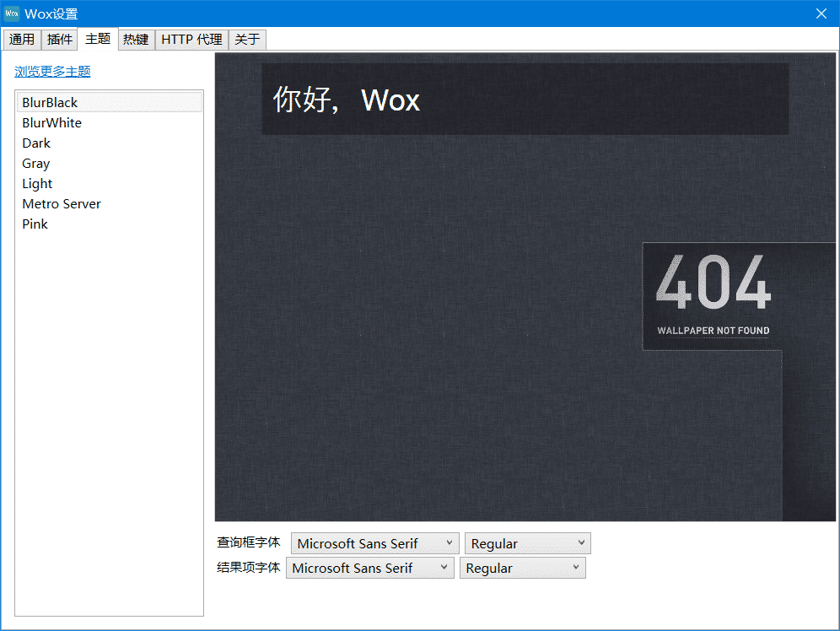Switch to the 通用 tab
The image size is (840, 631).
tap(22, 40)
